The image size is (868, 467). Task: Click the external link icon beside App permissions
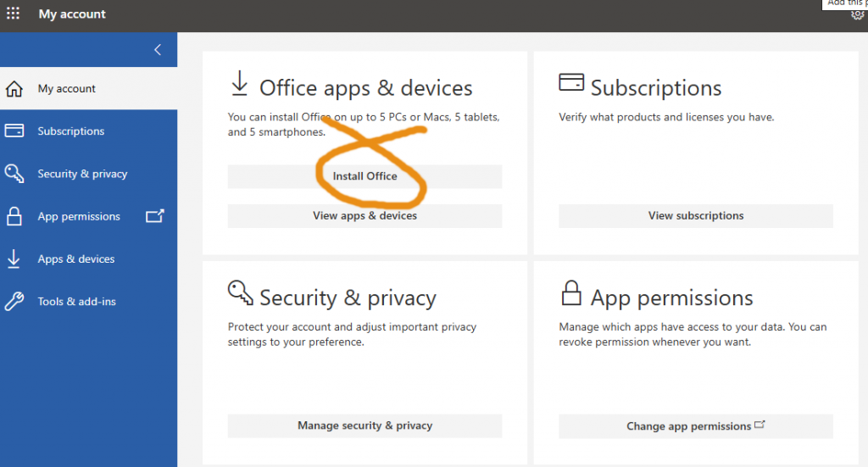click(x=154, y=216)
